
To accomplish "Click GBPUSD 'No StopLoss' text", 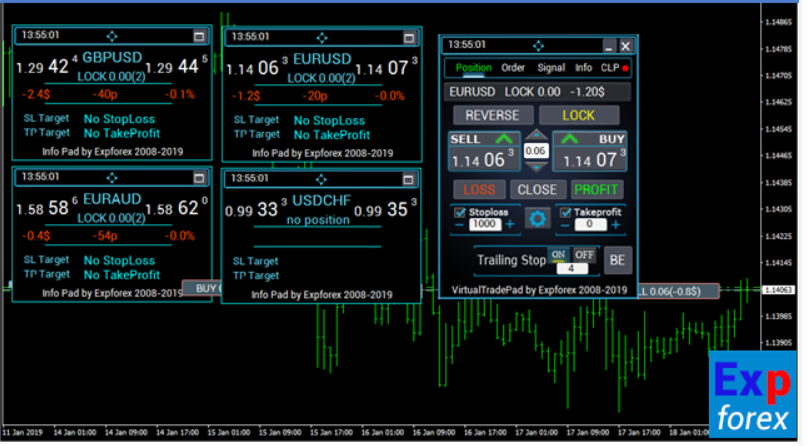I will tap(119, 119).
